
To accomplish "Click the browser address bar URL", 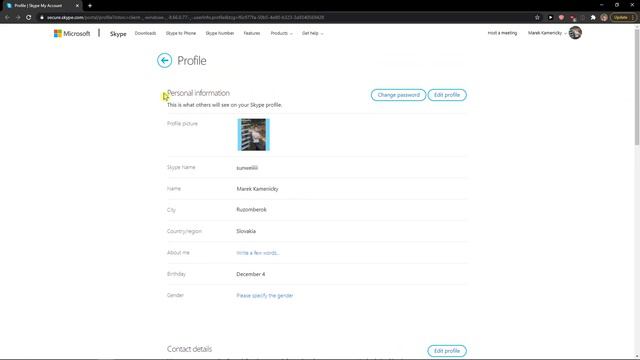I will click(x=186, y=18).
